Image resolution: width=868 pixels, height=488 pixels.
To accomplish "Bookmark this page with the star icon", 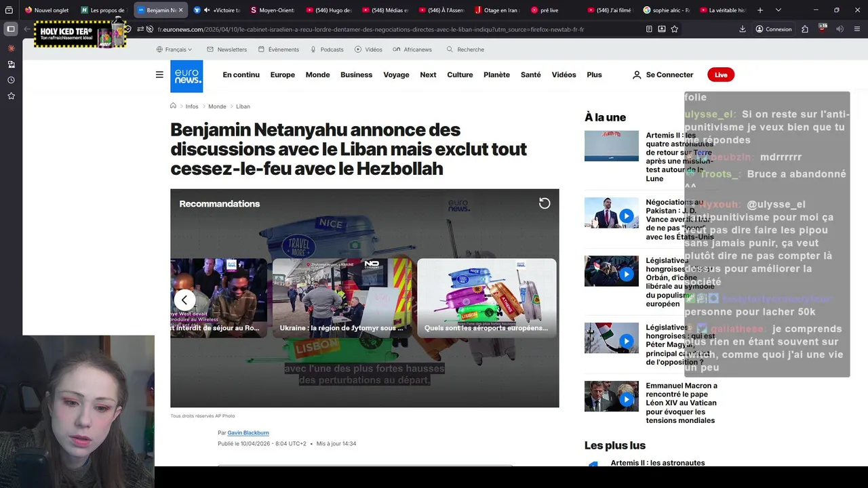I will tap(675, 29).
